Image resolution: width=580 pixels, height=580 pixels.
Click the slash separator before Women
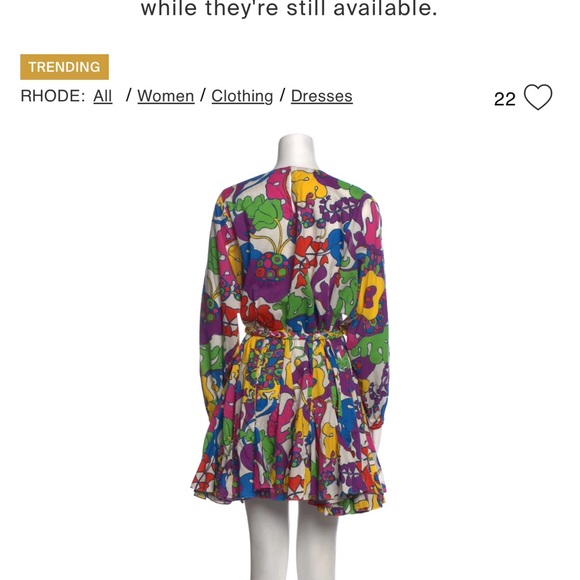(x=128, y=95)
